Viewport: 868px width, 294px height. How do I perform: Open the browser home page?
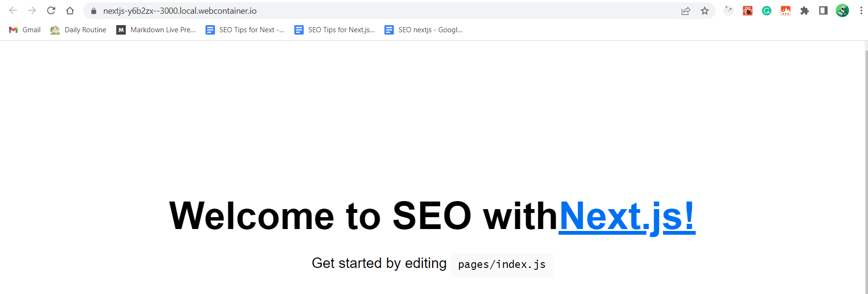tap(70, 10)
